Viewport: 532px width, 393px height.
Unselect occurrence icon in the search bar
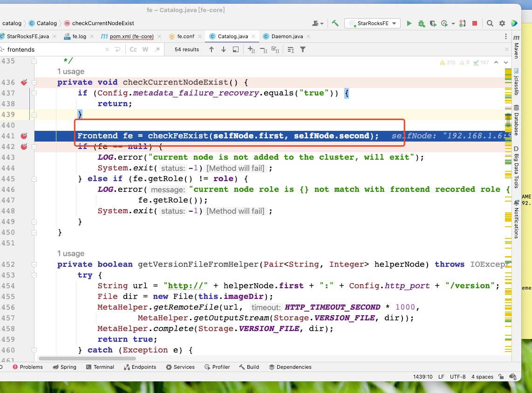pos(263,50)
